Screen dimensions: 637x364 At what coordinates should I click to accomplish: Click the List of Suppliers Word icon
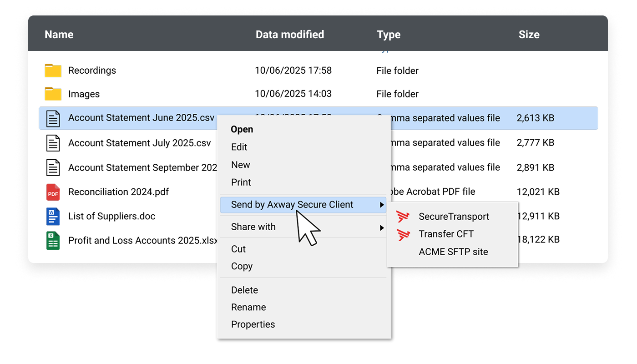pyautogui.click(x=53, y=216)
